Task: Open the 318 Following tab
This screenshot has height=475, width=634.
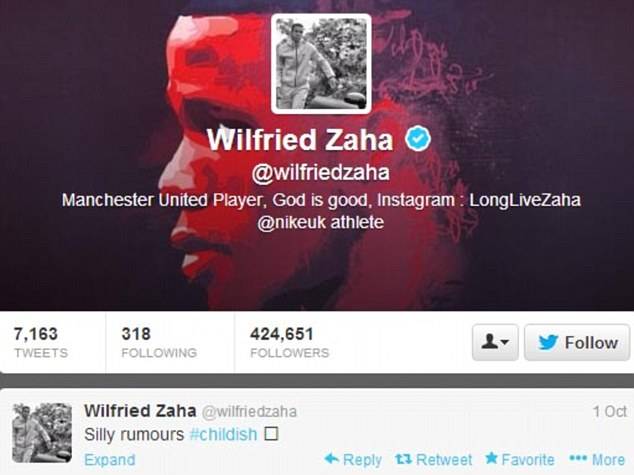Action: pyautogui.click(x=159, y=342)
